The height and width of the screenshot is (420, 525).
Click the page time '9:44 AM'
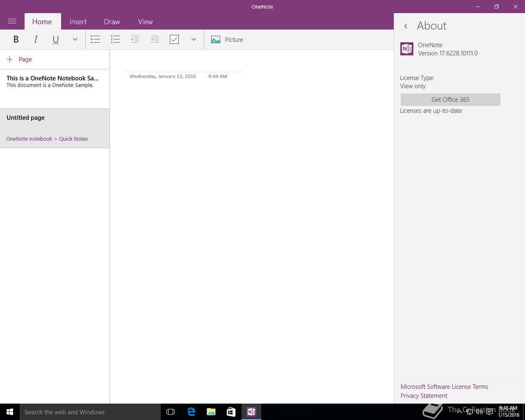point(218,76)
